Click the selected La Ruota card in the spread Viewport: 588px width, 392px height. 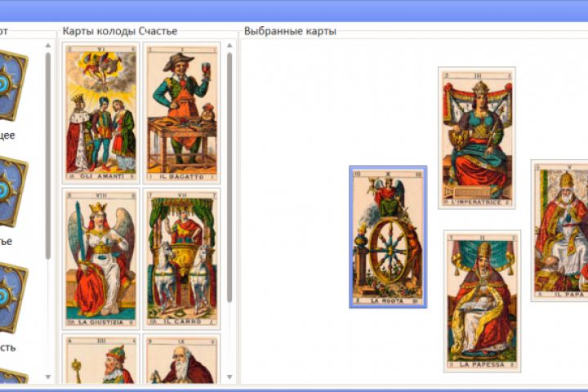(388, 237)
